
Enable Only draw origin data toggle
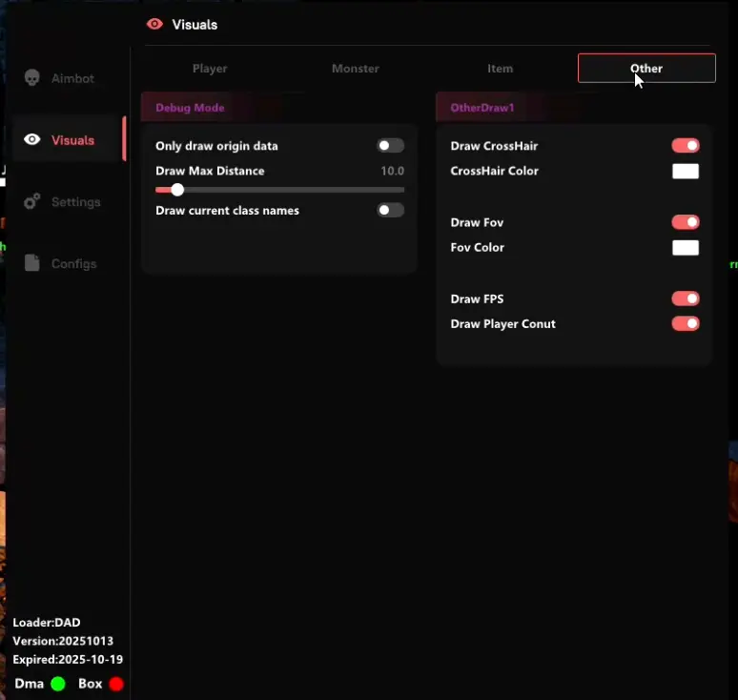390,146
